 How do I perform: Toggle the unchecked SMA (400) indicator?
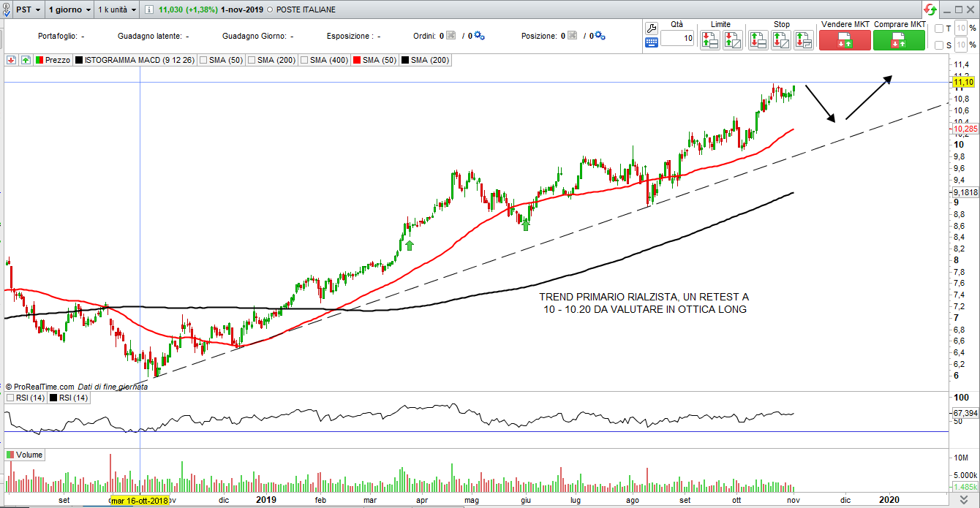[304, 60]
